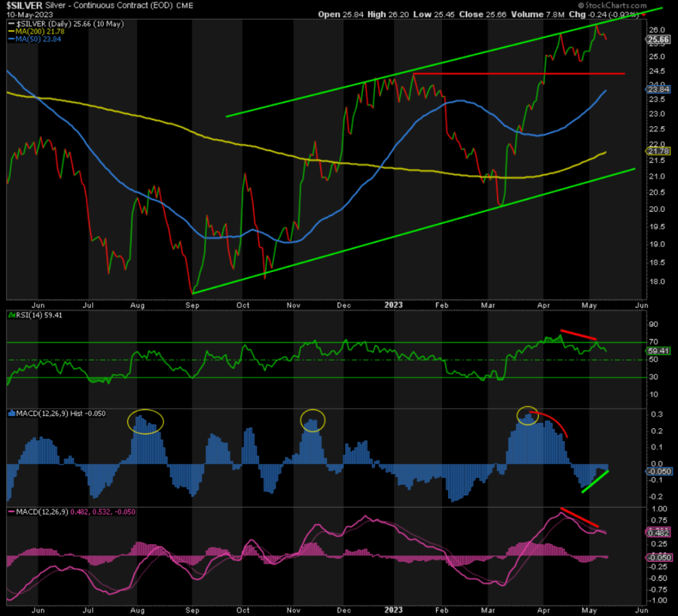Click the blue MA(50) legend dash icon
The height and width of the screenshot is (616, 678).
pyautogui.click(x=11, y=39)
